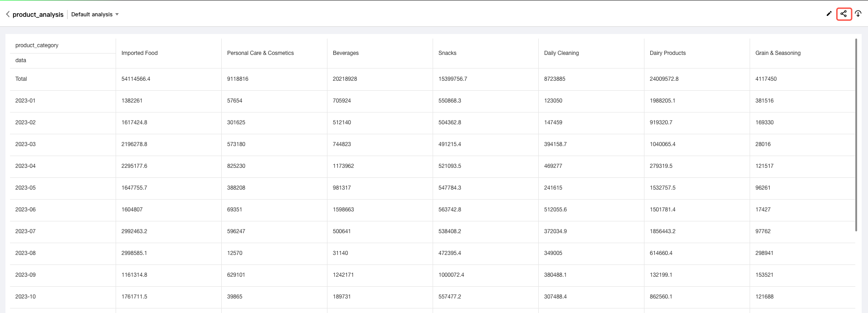Click cell 28016 in 2023-03 row
This screenshot has height=313, width=868.
click(x=763, y=144)
